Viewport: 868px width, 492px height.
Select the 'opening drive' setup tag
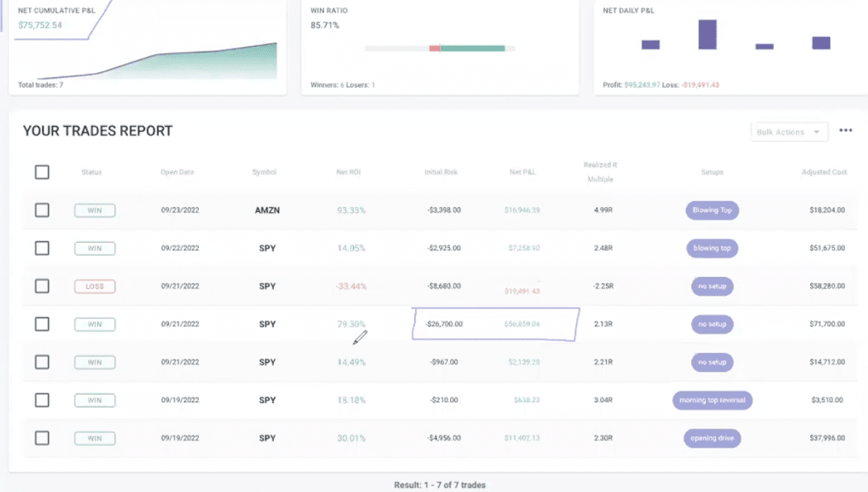711,438
